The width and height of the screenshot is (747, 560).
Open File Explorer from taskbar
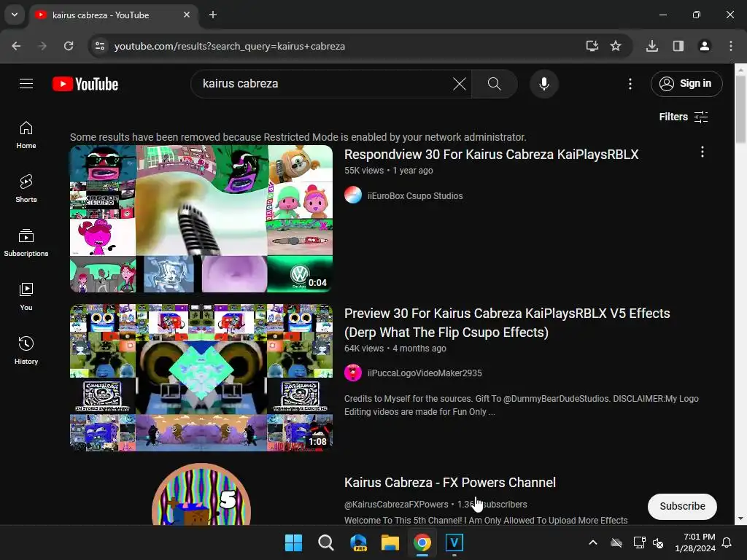click(x=390, y=542)
